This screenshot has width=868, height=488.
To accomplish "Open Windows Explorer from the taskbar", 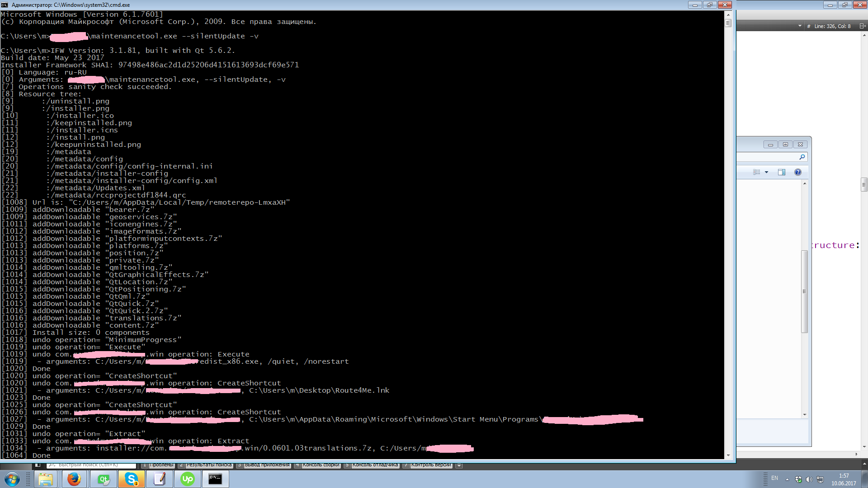I will (x=45, y=479).
